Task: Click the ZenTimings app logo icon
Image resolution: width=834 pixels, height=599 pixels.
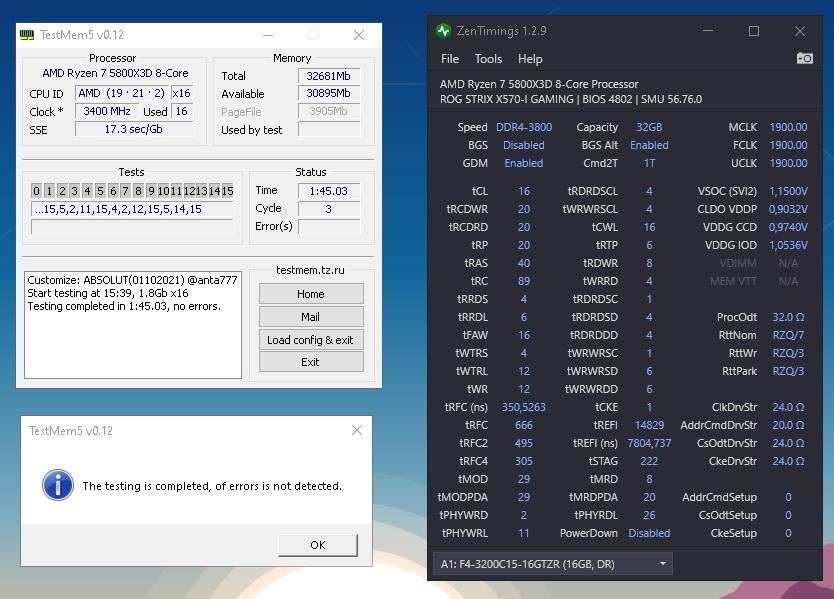Action: [443, 31]
